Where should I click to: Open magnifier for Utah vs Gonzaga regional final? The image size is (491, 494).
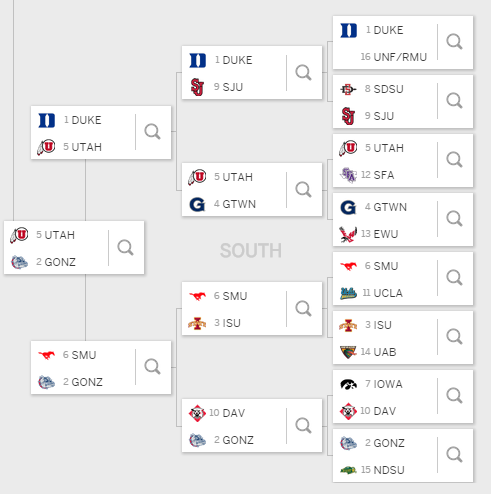[x=125, y=248]
